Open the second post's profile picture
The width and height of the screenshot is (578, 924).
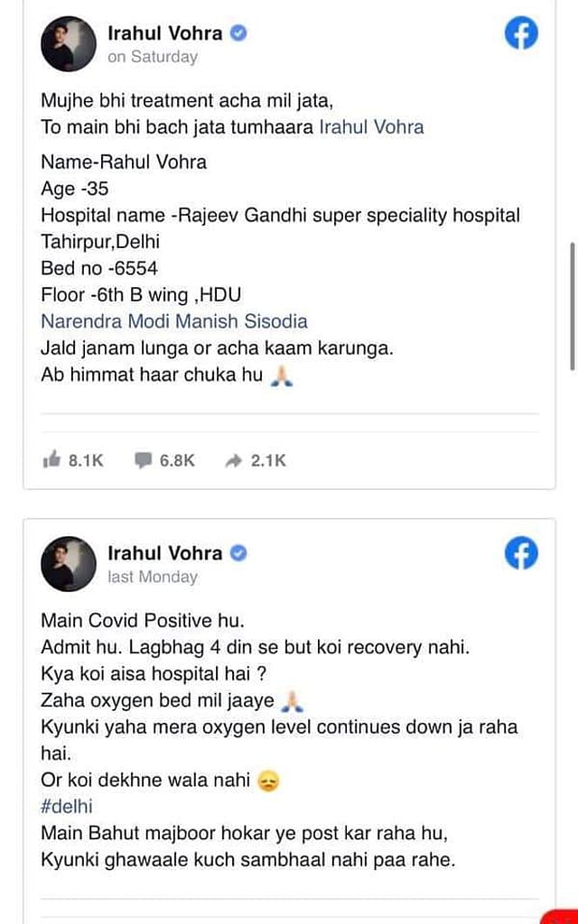point(69,563)
